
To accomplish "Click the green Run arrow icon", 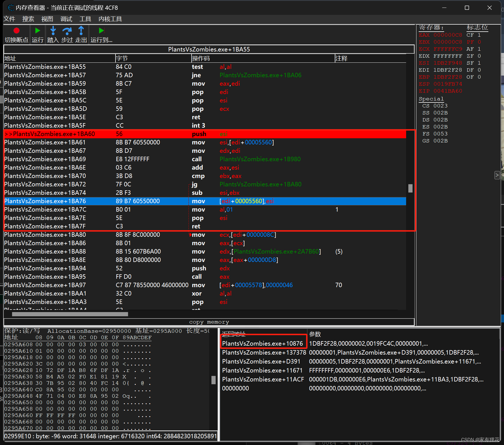I will point(37,31).
